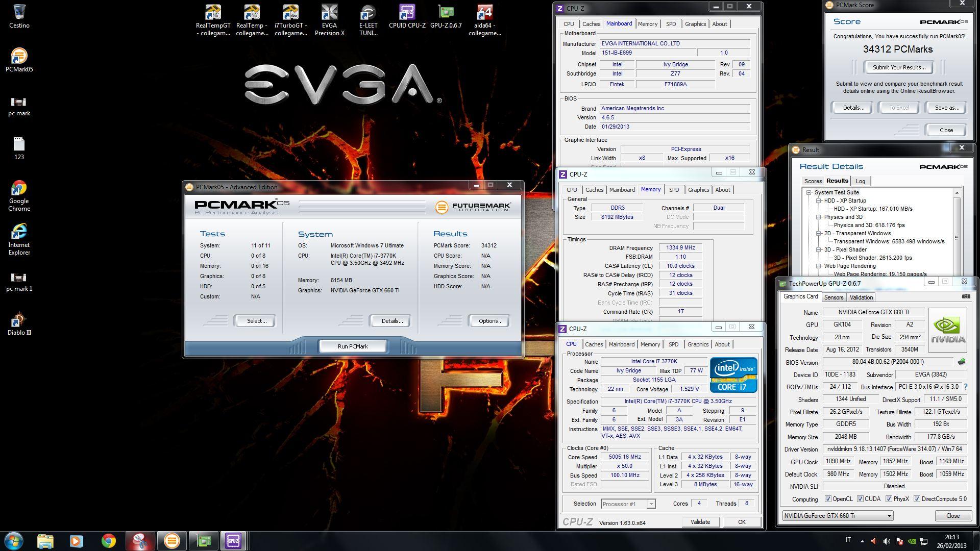Switch to the Scores tab in Result Details
This screenshot has height=551, width=980.
813,181
